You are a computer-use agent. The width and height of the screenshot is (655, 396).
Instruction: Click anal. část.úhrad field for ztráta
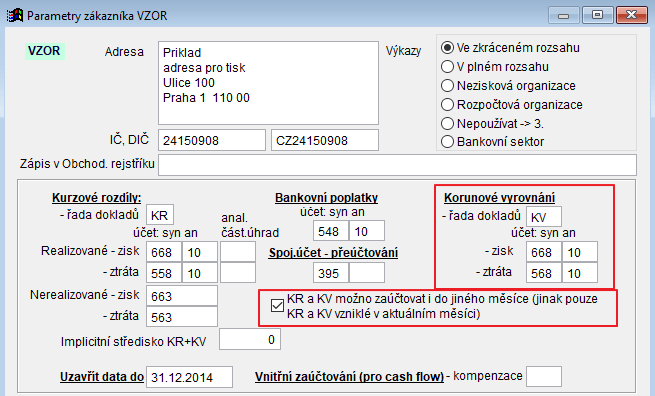(238, 273)
